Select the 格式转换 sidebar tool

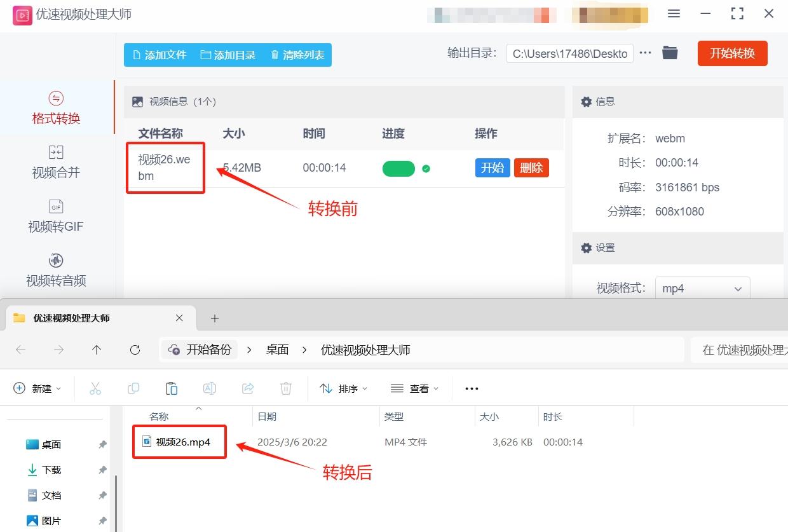(x=56, y=108)
